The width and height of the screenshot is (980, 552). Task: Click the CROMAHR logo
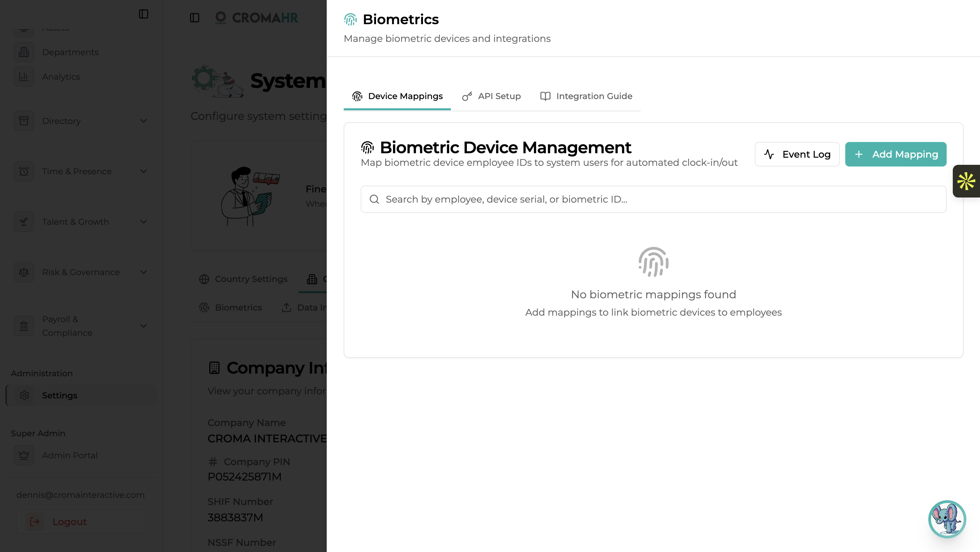[257, 17]
